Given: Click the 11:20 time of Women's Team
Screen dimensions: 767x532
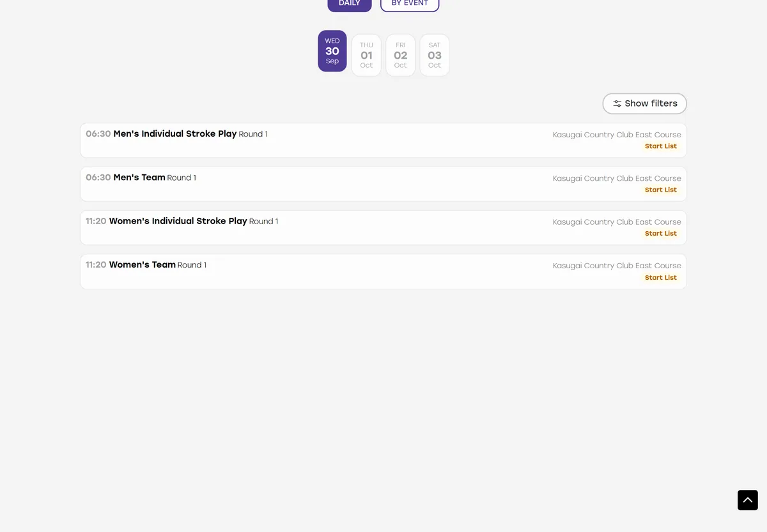Looking at the screenshot, I should click(x=96, y=264).
